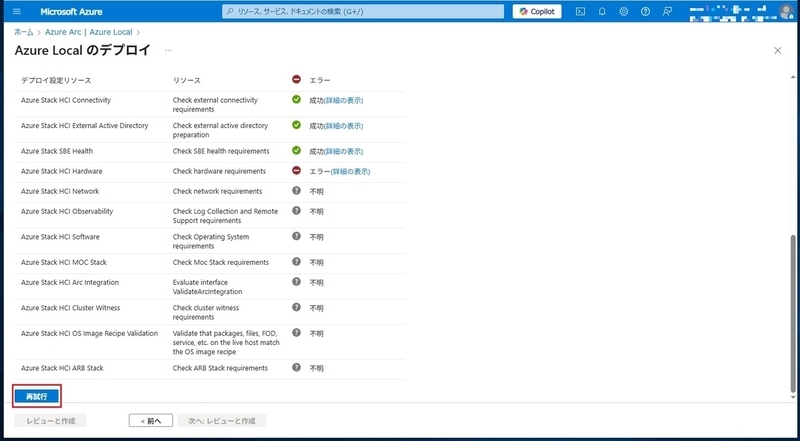Click unknown status icon for HCI Network row
The height and width of the screenshot is (441, 800).
(296, 190)
